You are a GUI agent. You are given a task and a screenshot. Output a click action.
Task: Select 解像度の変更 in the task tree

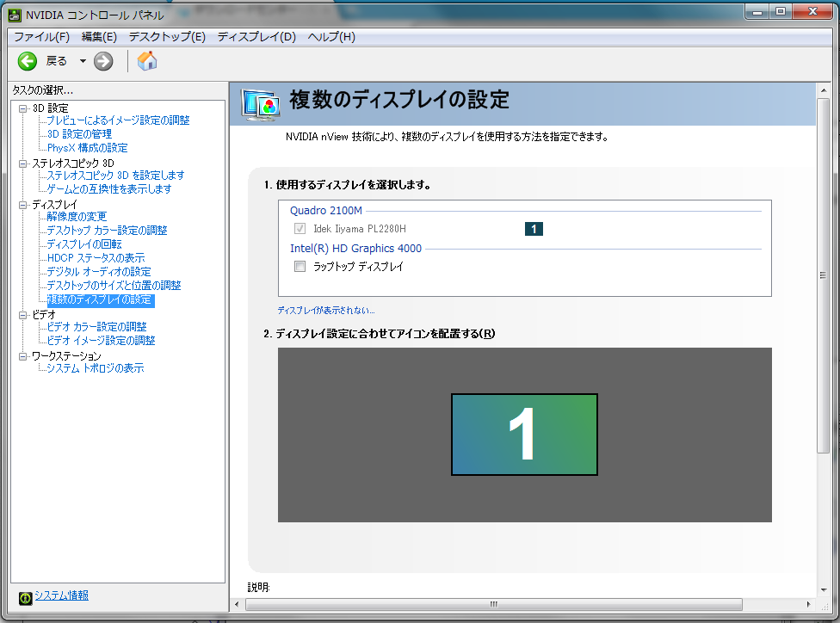click(77, 217)
